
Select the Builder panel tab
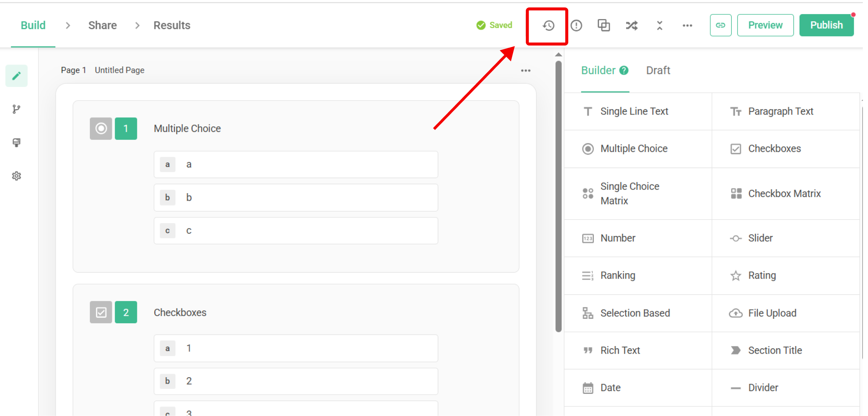pyautogui.click(x=598, y=70)
